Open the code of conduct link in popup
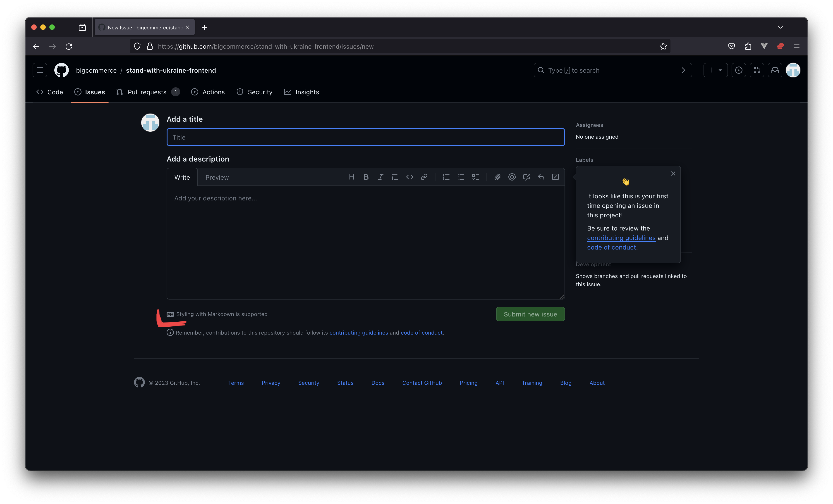This screenshot has height=504, width=833. [611, 247]
